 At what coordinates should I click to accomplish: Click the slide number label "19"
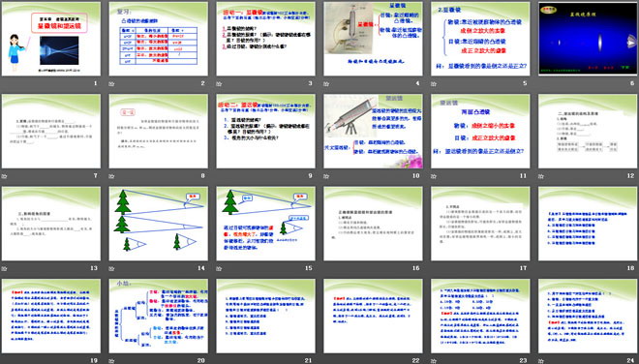click(x=94, y=360)
